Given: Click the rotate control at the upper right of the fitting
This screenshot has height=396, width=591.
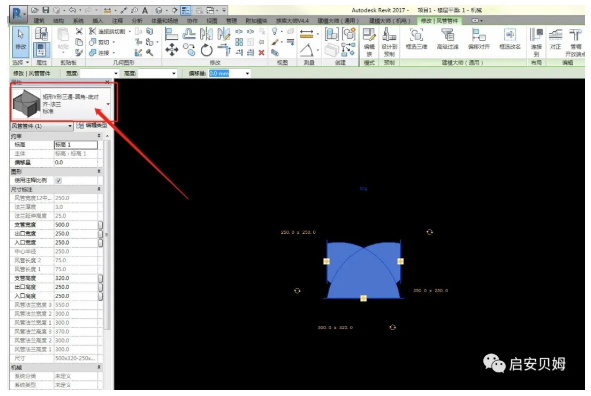Looking at the screenshot, I should pos(429,232).
